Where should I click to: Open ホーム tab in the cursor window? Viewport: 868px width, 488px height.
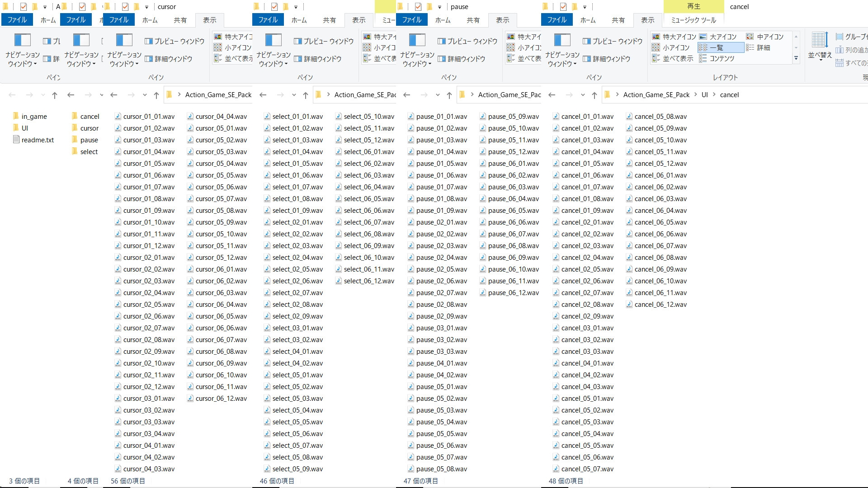point(150,20)
